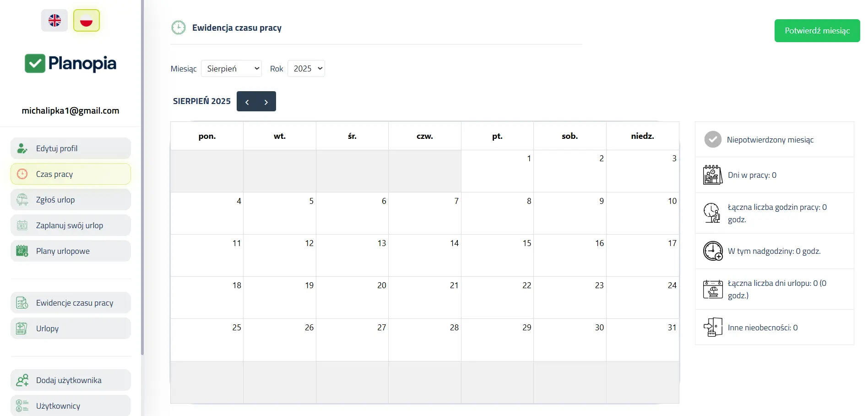Click the overtime clock icon
868x416 pixels.
click(x=712, y=251)
